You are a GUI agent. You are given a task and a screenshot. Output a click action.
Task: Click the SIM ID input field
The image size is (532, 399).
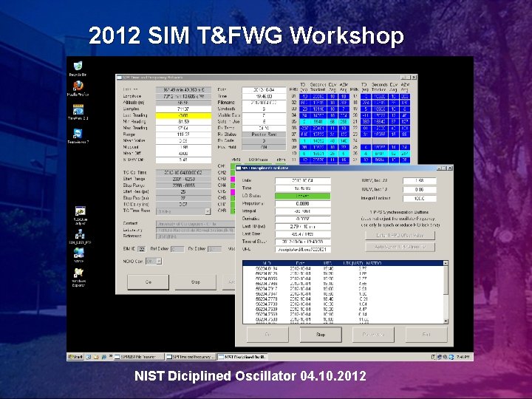coord(141,249)
